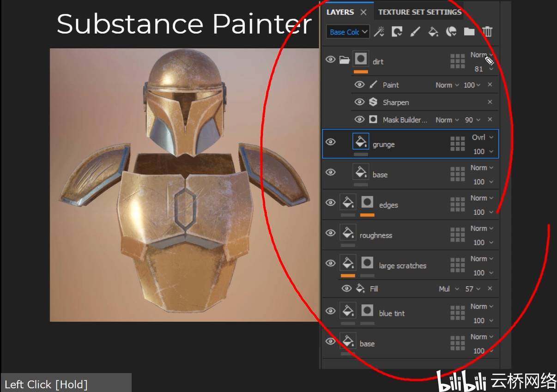Click the Mask Builder generator icon
This screenshot has width=557, height=392.
coord(373,120)
